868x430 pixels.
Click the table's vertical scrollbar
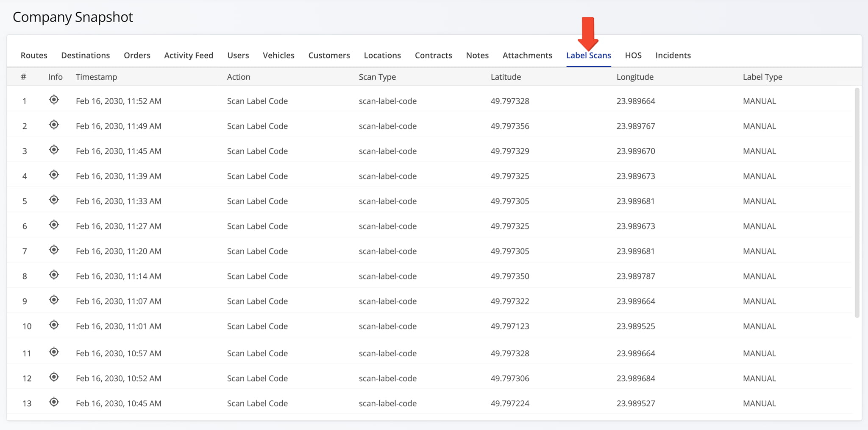click(857, 203)
